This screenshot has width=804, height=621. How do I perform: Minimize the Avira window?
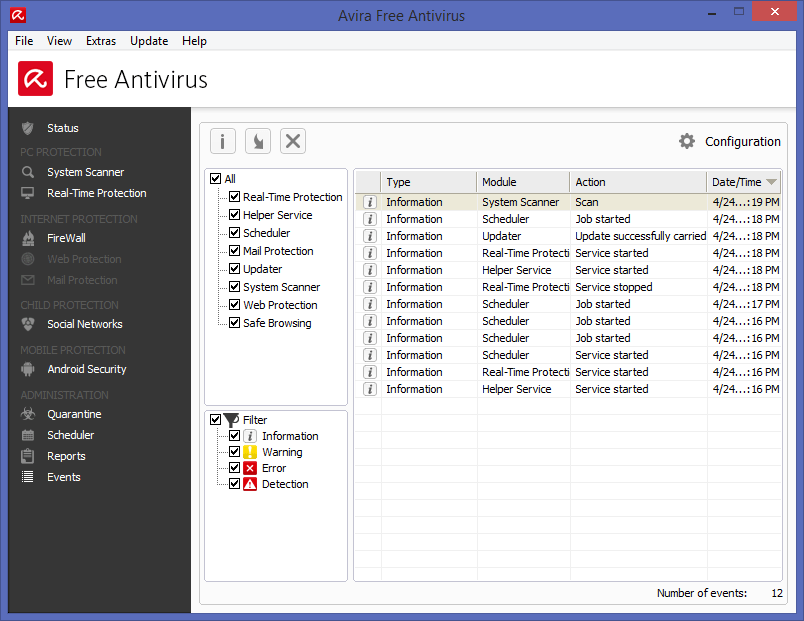pyautogui.click(x=712, y=13)
